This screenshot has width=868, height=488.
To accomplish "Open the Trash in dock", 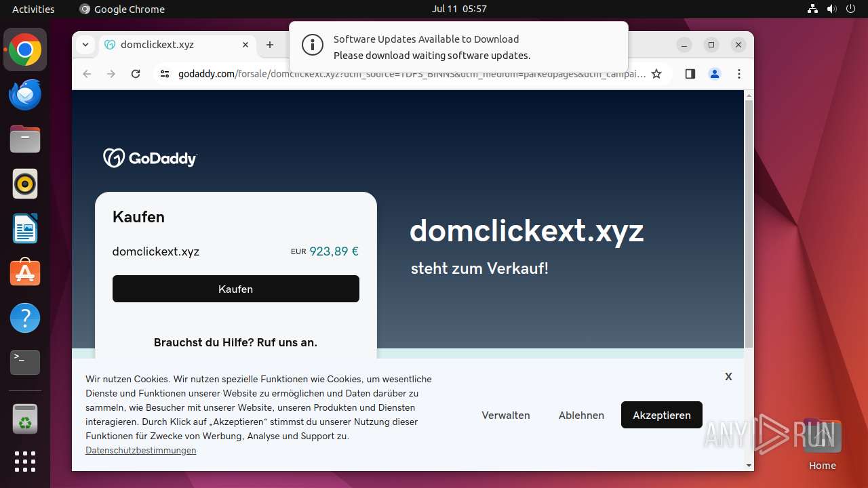I will 25,418.
